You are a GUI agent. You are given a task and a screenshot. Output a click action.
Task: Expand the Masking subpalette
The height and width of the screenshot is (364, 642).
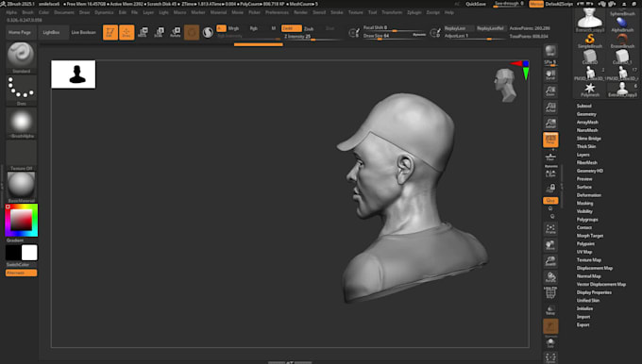(584, 204)
